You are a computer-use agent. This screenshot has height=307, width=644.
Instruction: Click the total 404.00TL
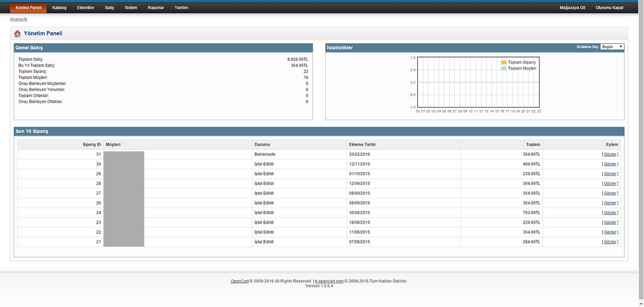click(x=531, y=164)
